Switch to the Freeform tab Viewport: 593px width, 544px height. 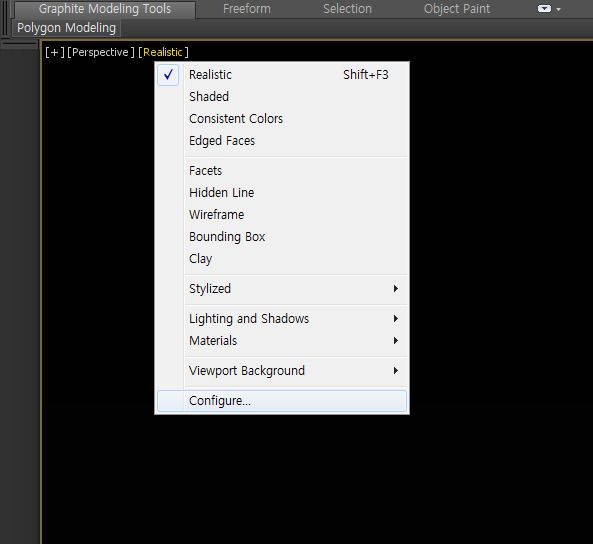pos(247,9)
